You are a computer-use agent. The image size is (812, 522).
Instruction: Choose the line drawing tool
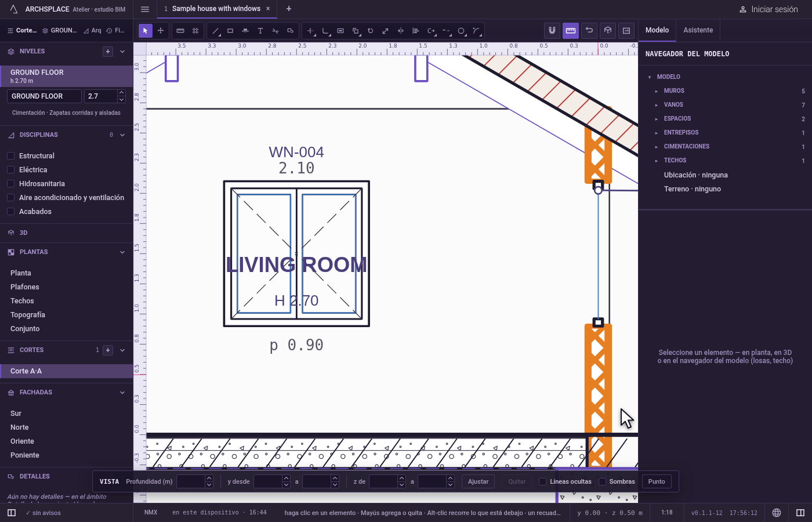[216, 30]
